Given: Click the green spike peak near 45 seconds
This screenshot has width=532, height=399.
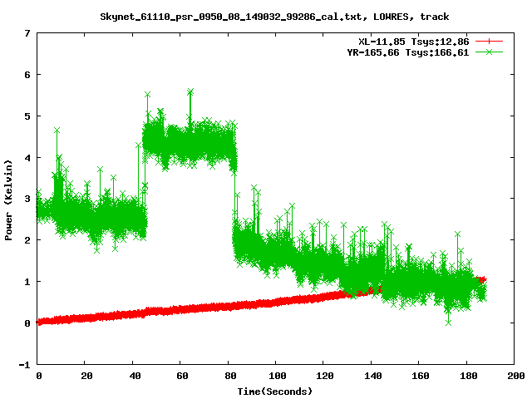Looking at the screenshot, I should [x=147, y=95].
